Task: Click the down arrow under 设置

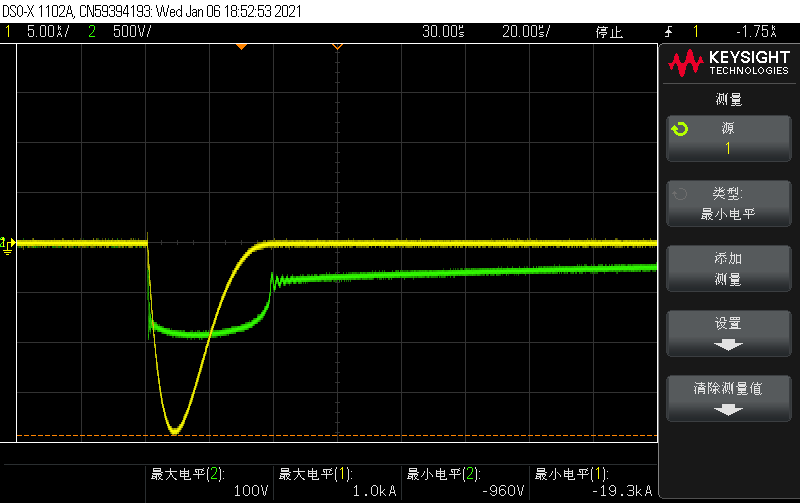Action: tap(728, 344)
